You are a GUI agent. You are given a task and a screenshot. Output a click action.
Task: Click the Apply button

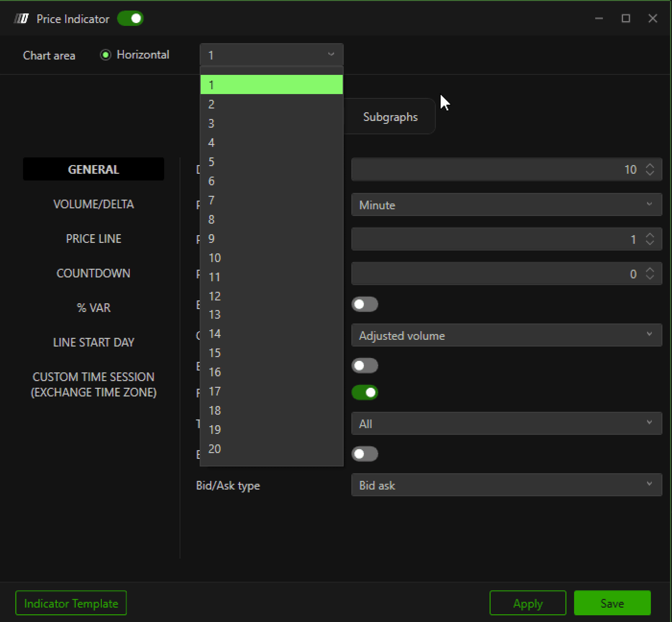528,603
